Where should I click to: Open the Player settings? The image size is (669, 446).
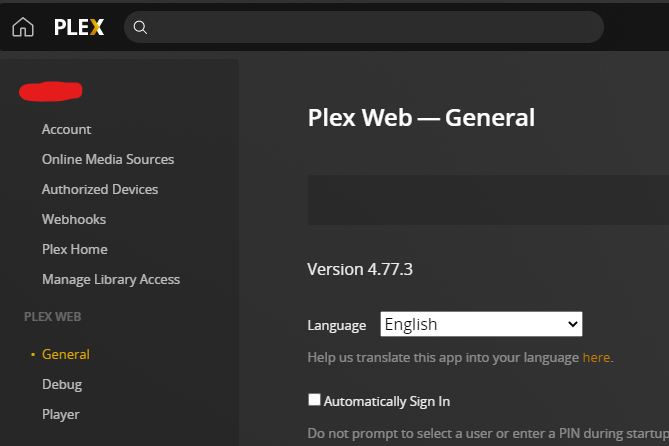point(61,414)
